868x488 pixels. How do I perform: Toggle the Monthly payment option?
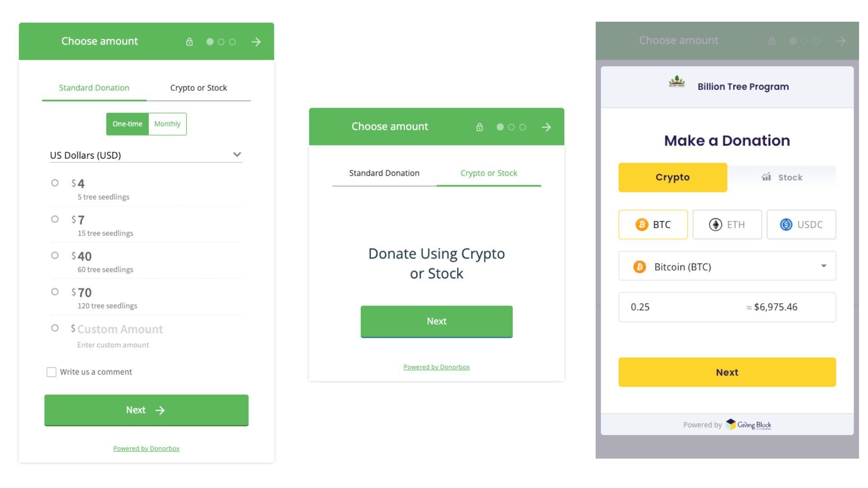tap(167, 124)
